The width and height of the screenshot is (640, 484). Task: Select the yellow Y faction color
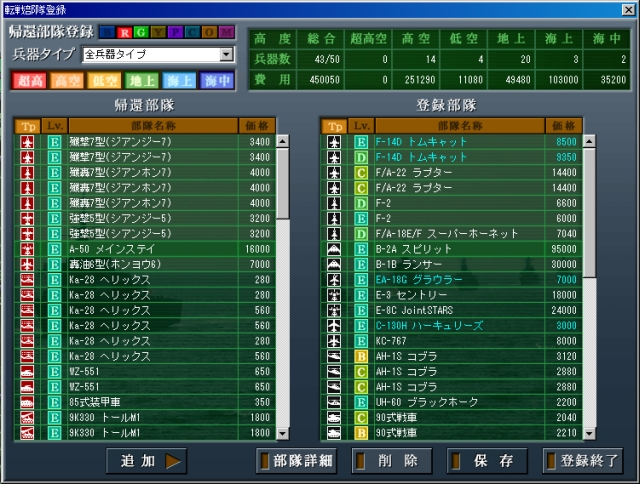click(x=158, y=32)
